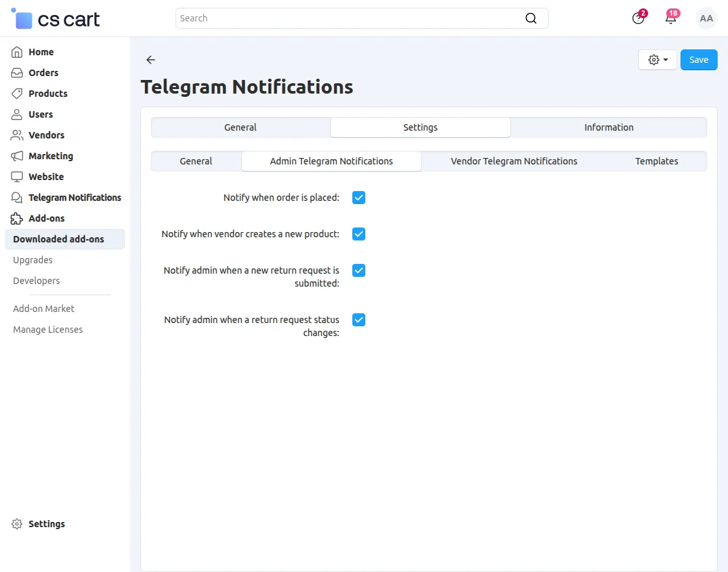Image resolution: width=728 pixels, height=572 pixels.
Task: Click 'Notify when vendor creates a new product:' label
Action: tap(250, 234)
